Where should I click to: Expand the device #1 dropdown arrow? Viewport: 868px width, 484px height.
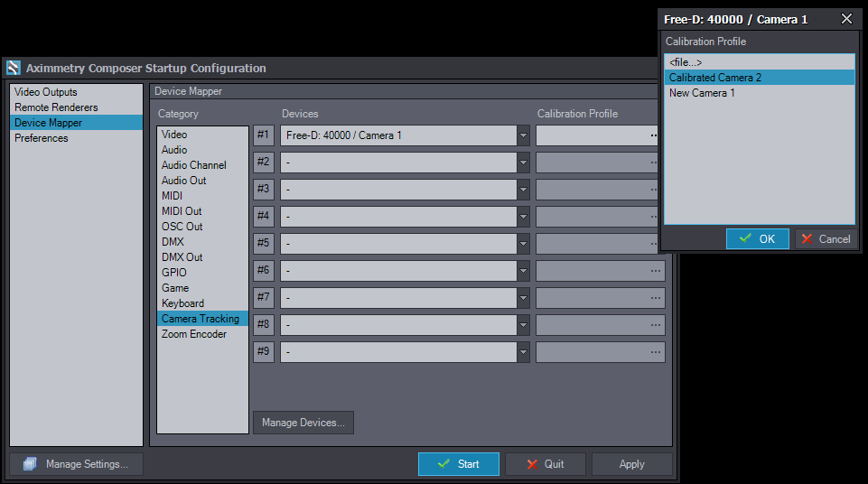(x=523, y=135)
